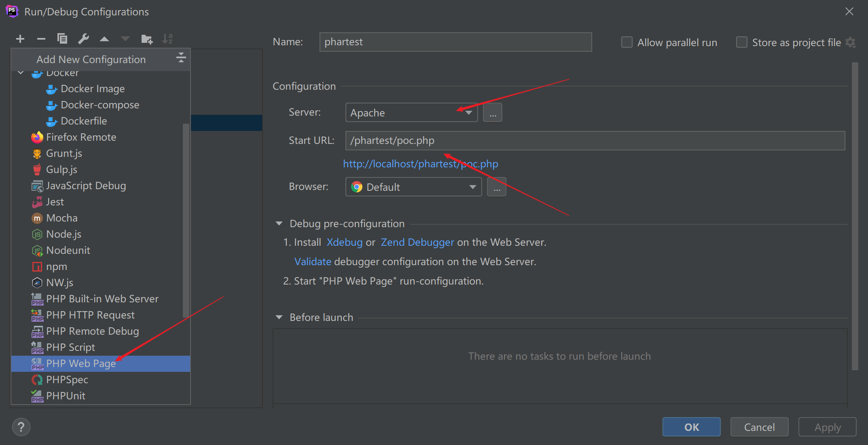Open the Default browser dropdown
The height and width of the screenshot is (445, 868).
[413, 187]
